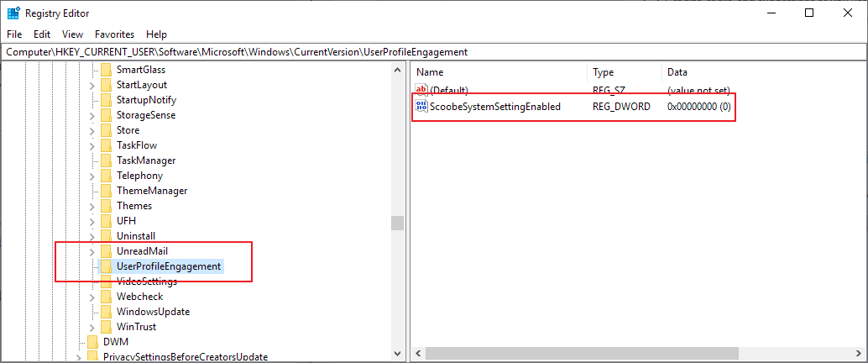Screen dimensions: 868x363
Task: Expand the WindowsUpdate key arrow
Action: click(92, 312)
